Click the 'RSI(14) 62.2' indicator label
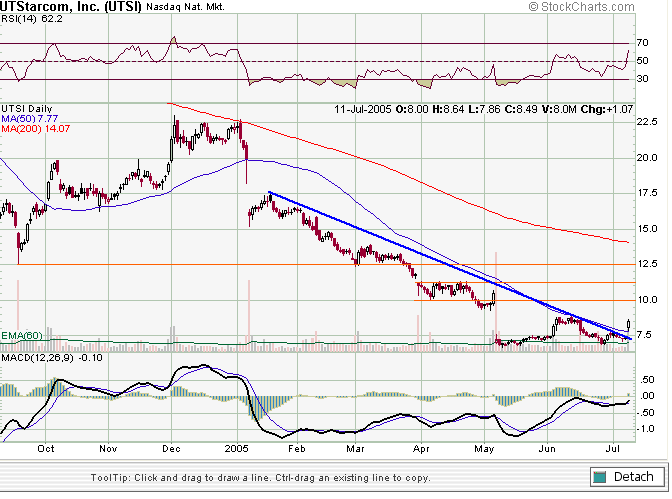 32,19
